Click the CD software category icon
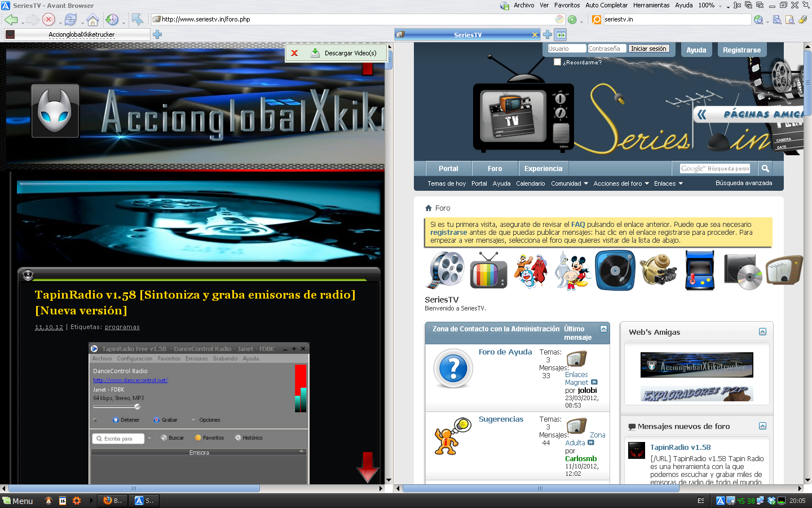This screenshot has width=812, height=508. coord(743,271)
